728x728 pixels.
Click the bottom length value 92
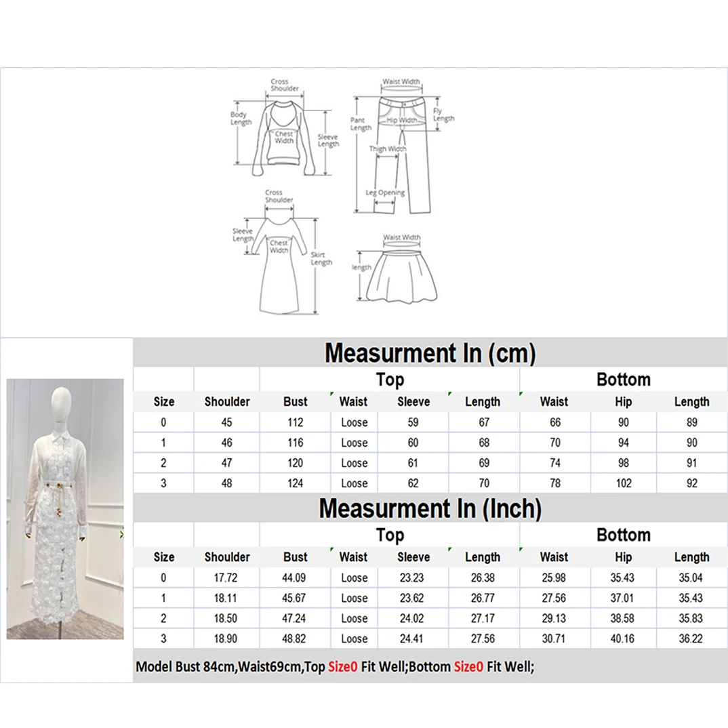[x=692, y=484]
